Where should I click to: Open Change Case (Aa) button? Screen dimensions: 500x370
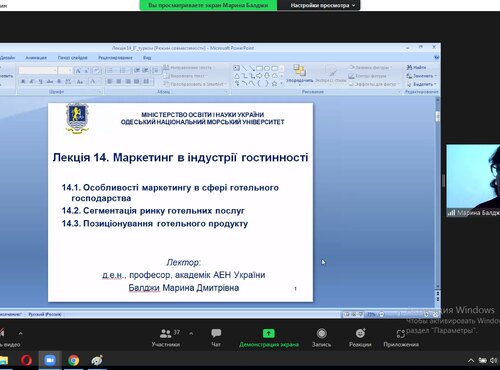[x=80, y=81]
